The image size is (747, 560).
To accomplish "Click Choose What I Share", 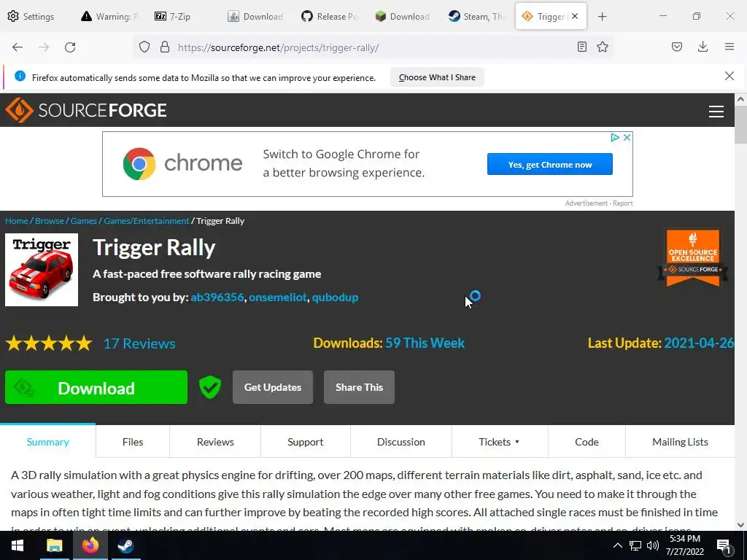I will 437,77.
